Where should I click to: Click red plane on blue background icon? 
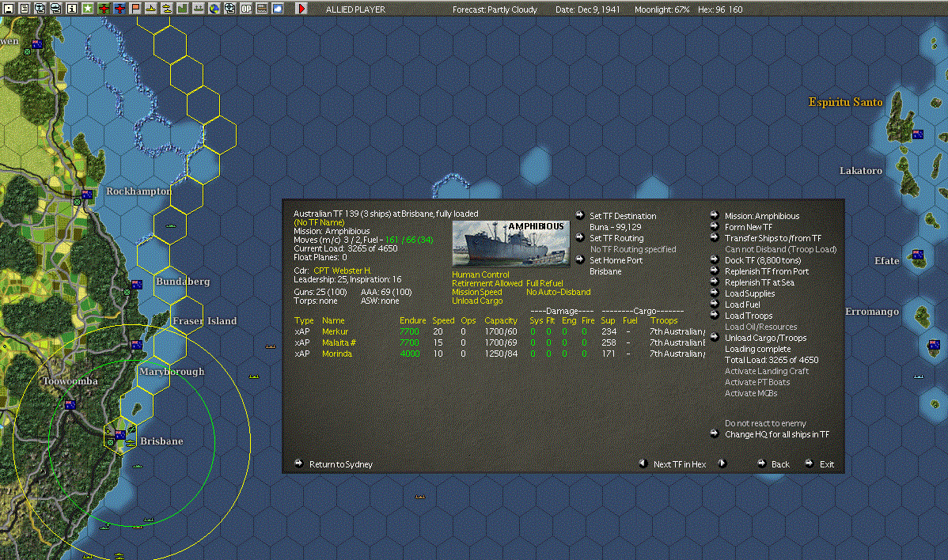pos(119,9)
